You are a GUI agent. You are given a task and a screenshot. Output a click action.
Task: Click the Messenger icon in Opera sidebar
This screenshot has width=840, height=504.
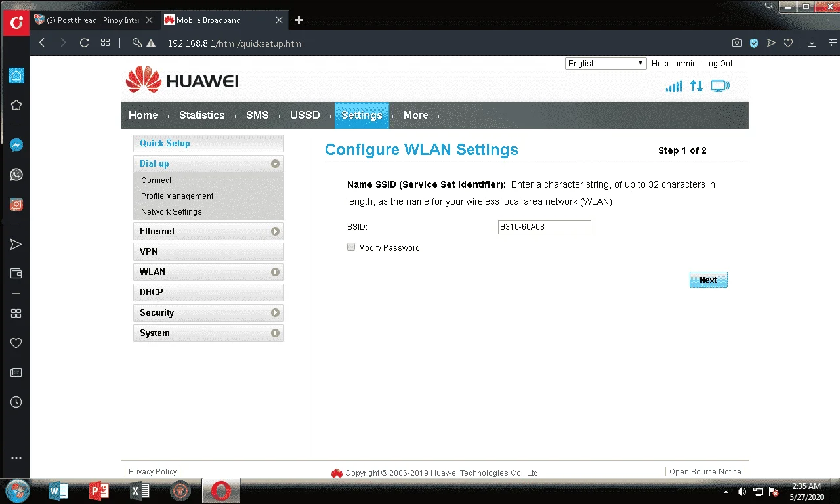[16, 146]
